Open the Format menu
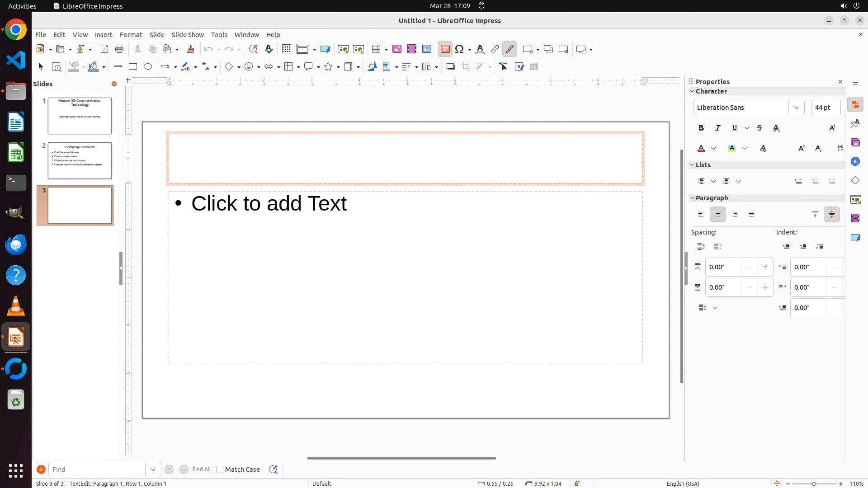 click(131, 35)
